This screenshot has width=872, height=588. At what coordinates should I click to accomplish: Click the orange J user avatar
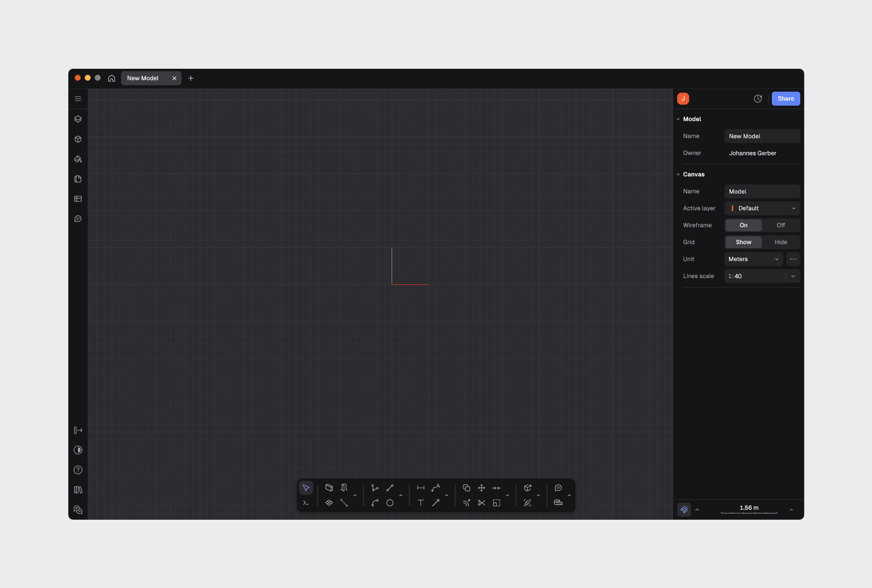(x=683, y=99)
